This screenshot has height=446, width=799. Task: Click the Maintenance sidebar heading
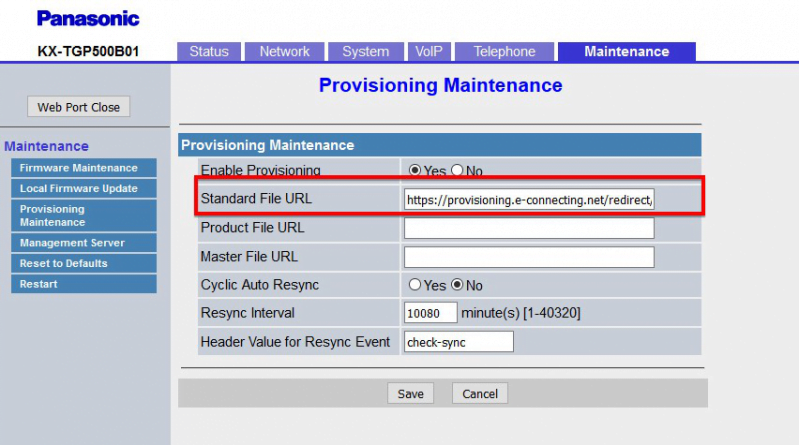tap(46, 146)
